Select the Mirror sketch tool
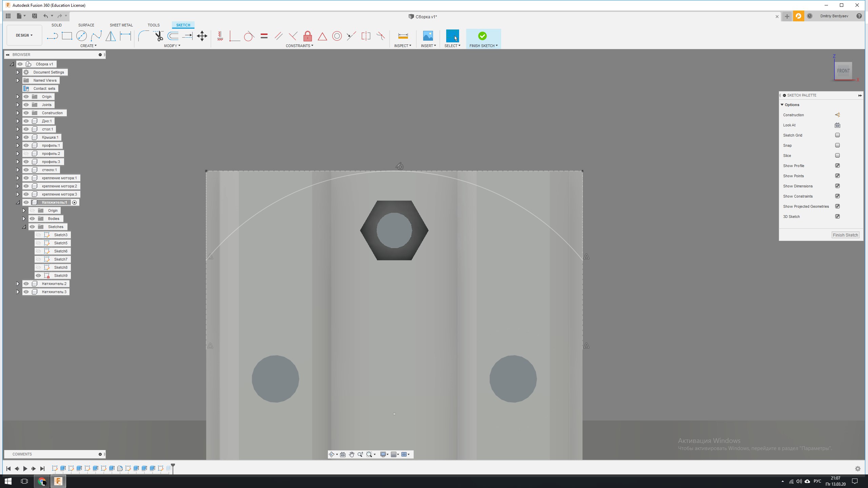Image resolution: width=868 pixels, height=488 pixels. (111, 36)
